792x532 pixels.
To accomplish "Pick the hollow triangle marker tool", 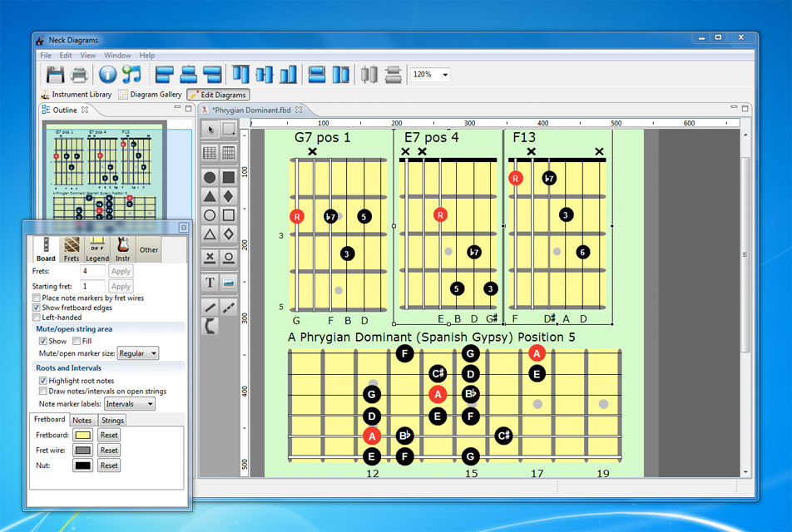I will tap(210, 234).
